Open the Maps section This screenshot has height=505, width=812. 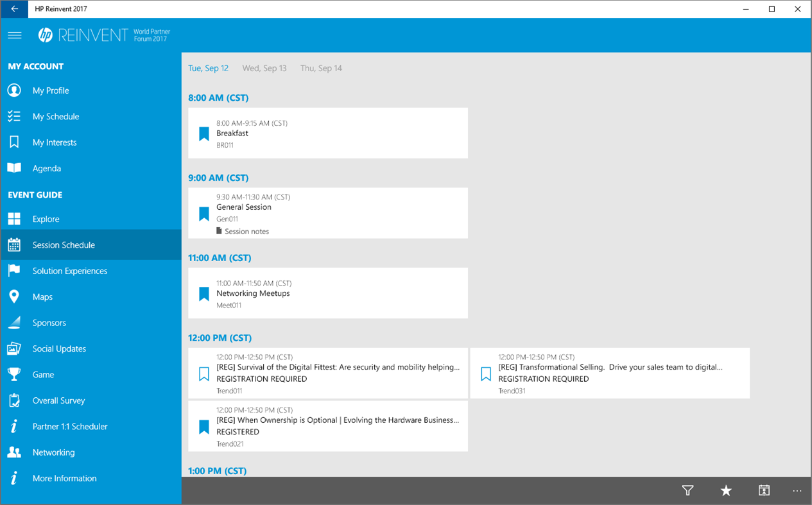(43, 296)
